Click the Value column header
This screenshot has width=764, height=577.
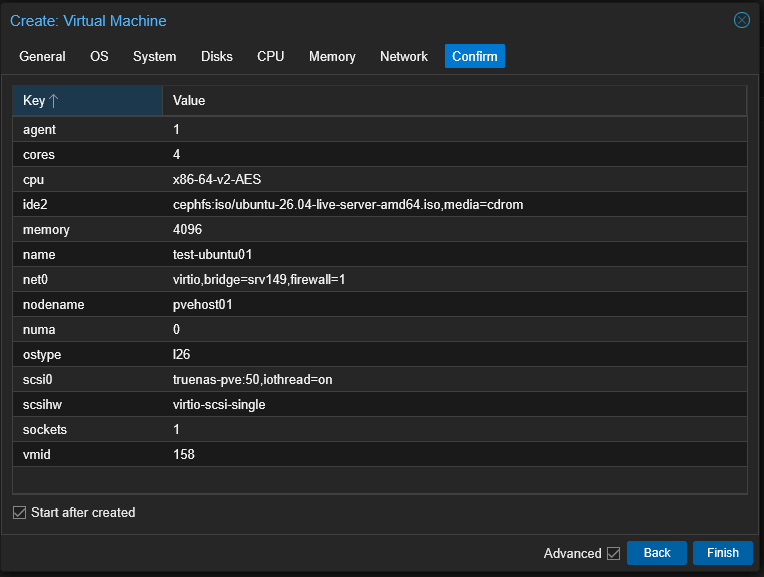(454, 101)
